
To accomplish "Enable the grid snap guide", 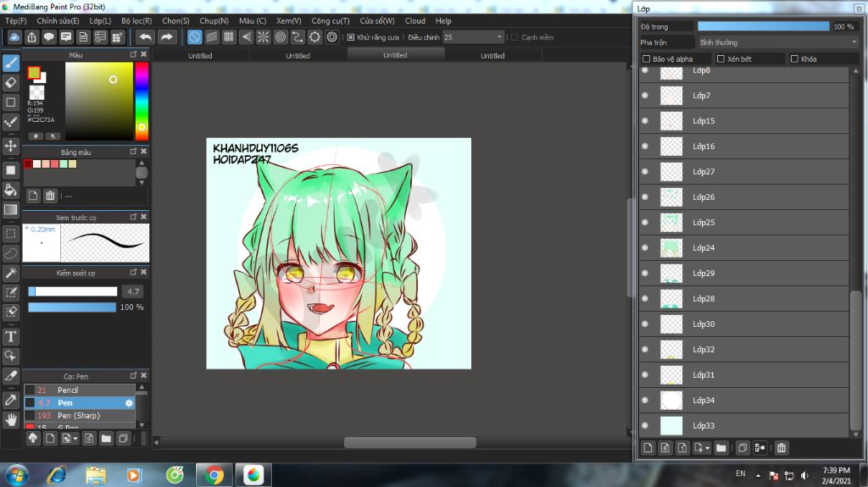I will (x=229, y=37).
